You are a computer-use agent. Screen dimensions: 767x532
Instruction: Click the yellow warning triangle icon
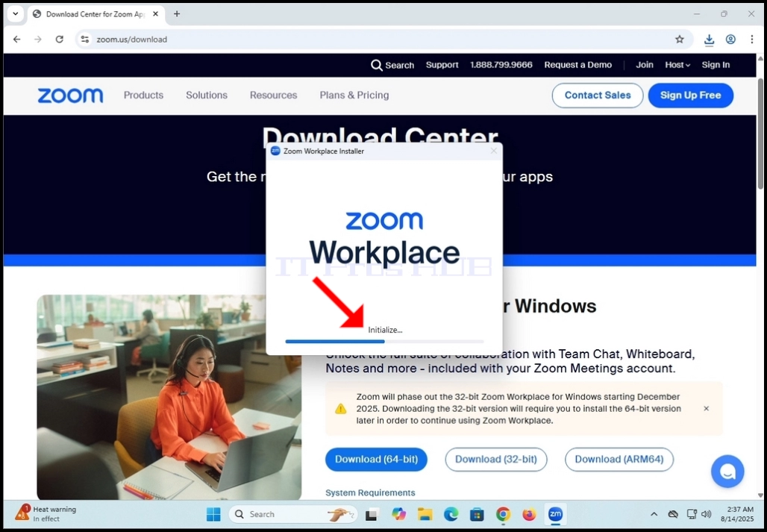coord(341,408)
